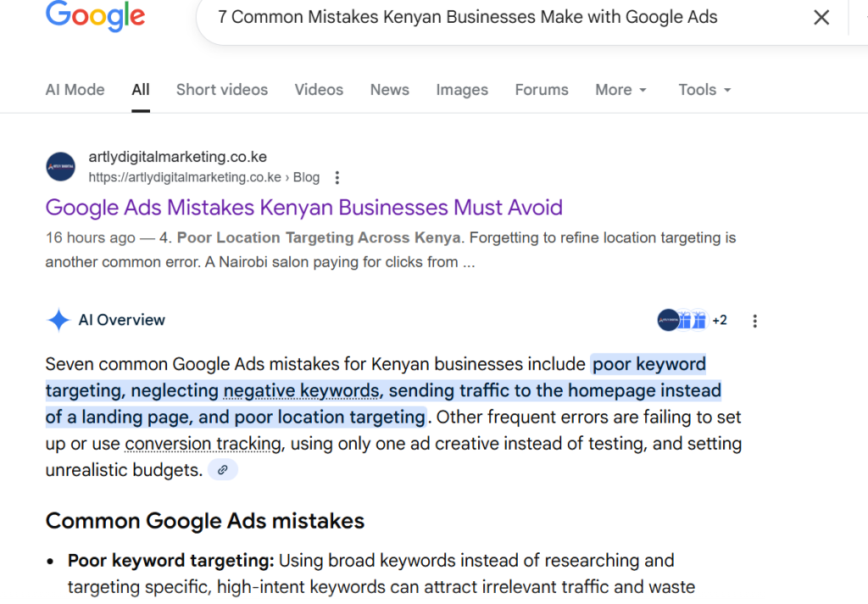Clear the search box with X icon

click(x=821, y=18)
